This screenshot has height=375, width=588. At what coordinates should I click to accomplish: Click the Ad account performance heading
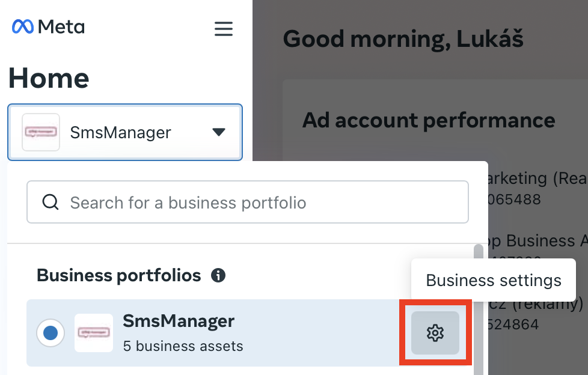428,120
